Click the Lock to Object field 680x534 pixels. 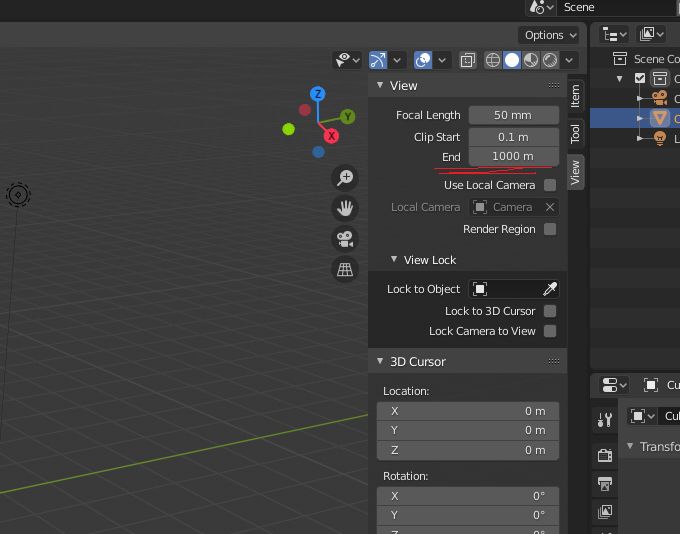click(513, 289)
